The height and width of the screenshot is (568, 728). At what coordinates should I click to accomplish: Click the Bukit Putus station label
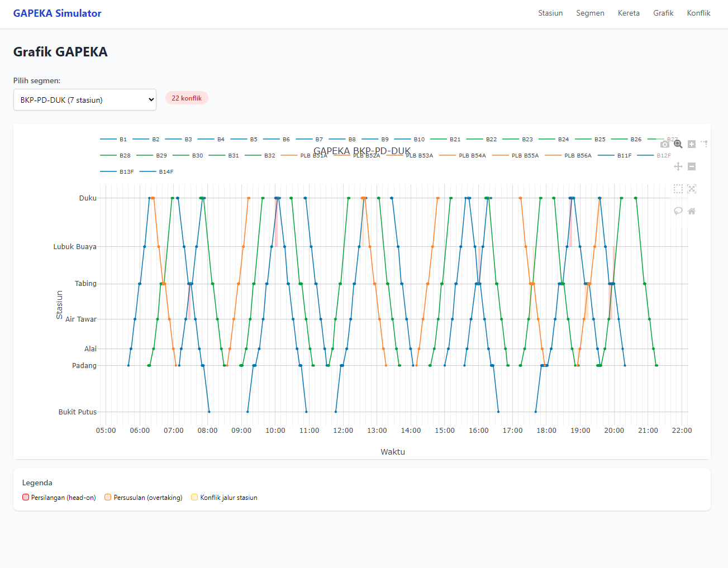78,412
